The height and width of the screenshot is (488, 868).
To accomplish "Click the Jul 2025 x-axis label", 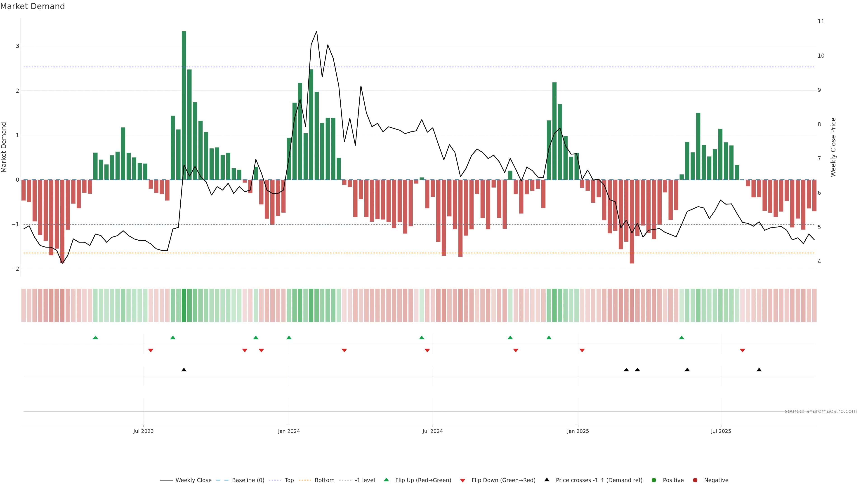I will click(721, 431).
